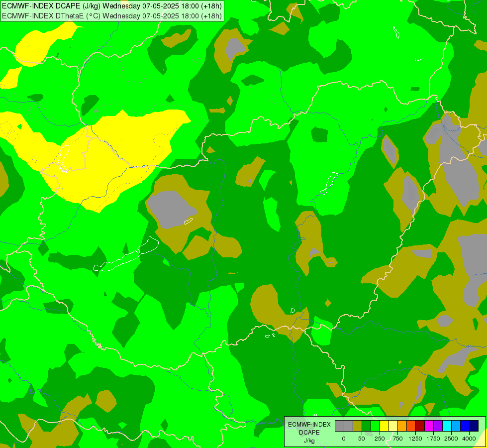Click the legend value 1250
The image size is (487, 448).
tap(415, 439)
